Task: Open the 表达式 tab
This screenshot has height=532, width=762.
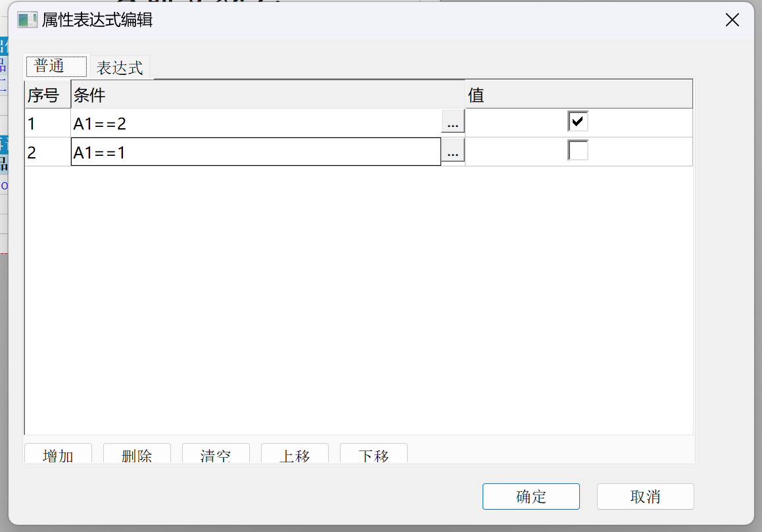Action: pyautogui.click(x=120, y=68)
